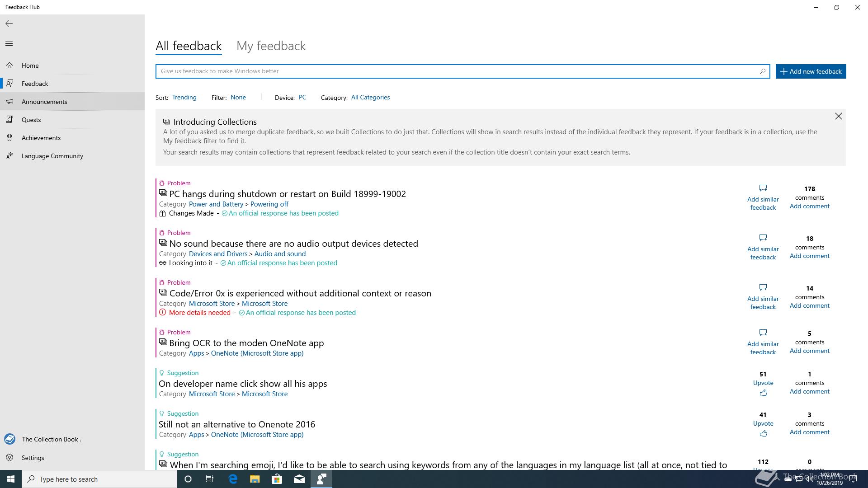Open Settings gear in sidebar
The image size is (868, 488).
point(9,458)
